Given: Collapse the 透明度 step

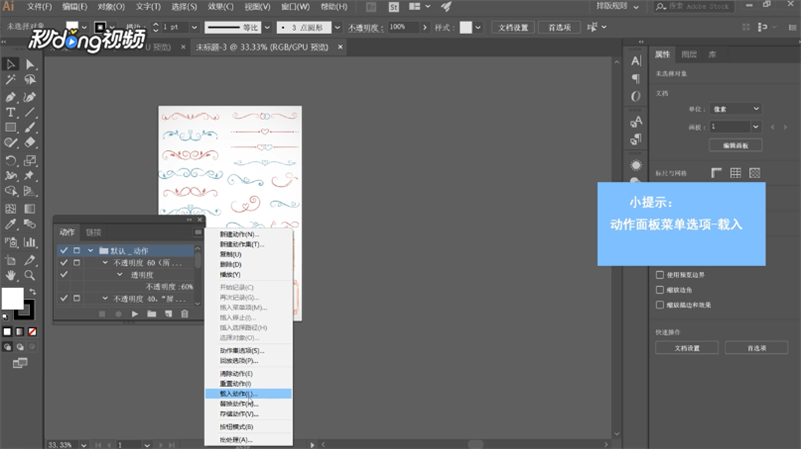Looking at the screenshot, I should (x=120, y=274).
